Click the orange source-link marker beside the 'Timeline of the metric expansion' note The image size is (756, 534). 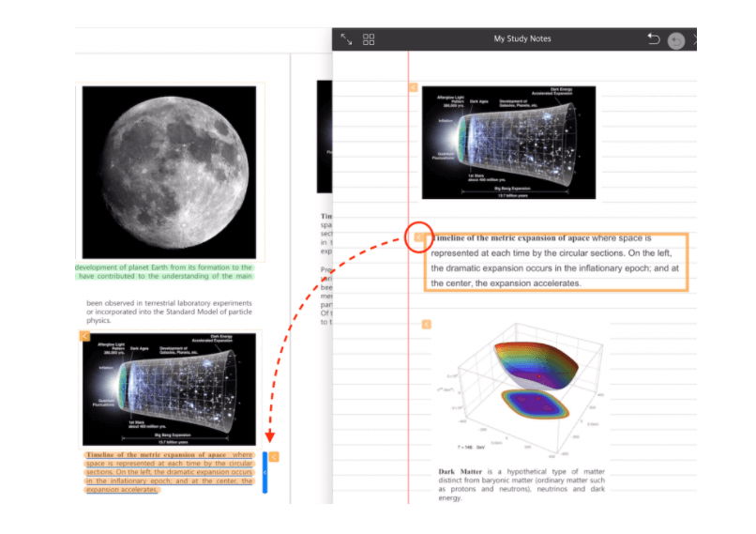418,237
